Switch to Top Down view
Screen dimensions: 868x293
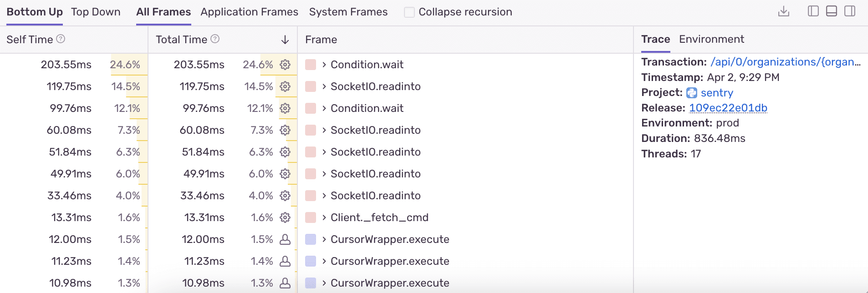point(96,12)
